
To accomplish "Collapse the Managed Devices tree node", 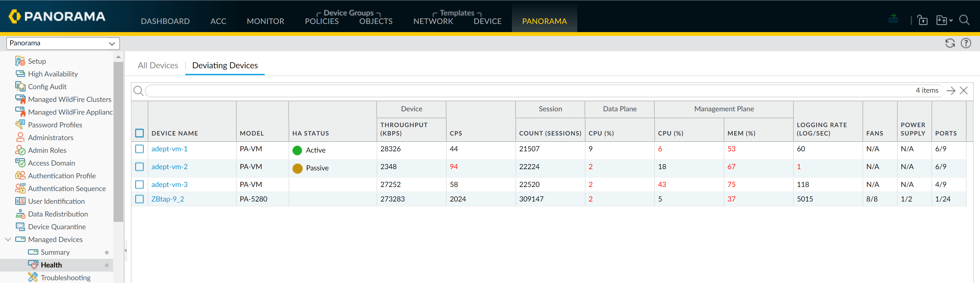I will coord(8,239).
